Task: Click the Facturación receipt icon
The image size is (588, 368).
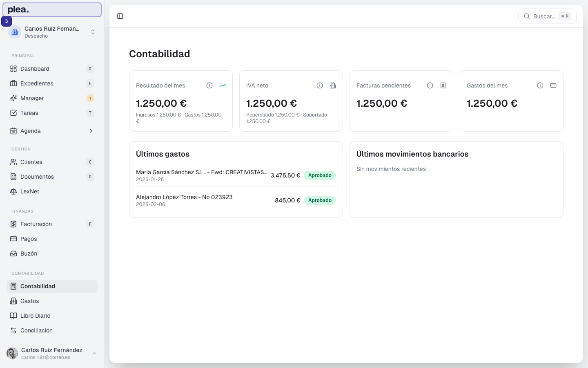Action: pyautogui.click(x=13, y=224)
